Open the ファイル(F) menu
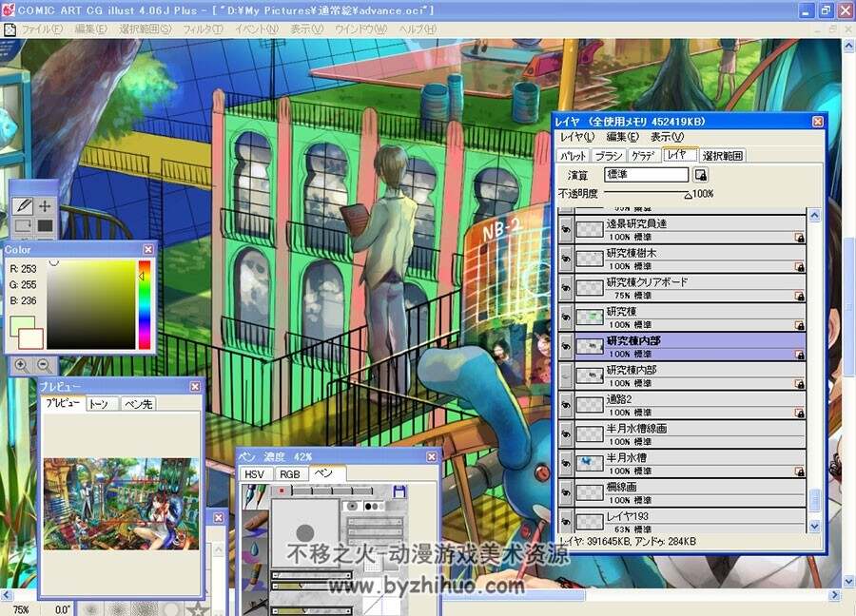Viewport: 856px width, 616px height. (x=42, y=29)
